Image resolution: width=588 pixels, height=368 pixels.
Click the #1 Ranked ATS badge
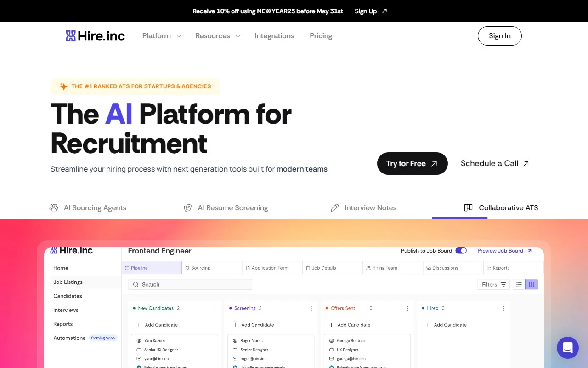136,86
